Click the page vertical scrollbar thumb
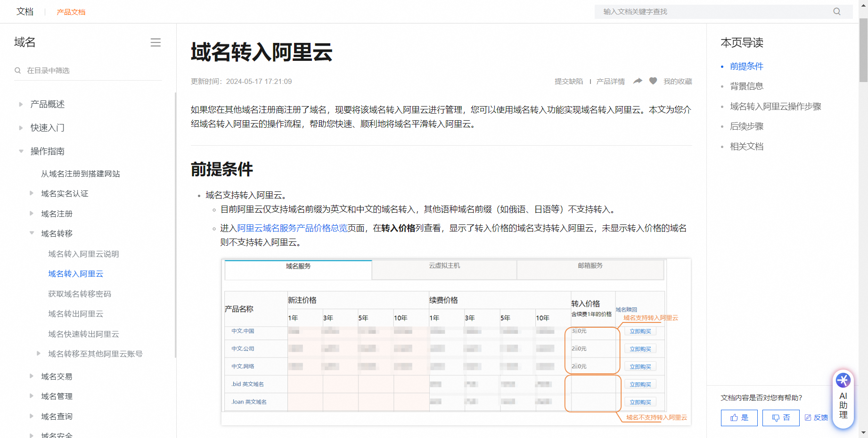The image size is (868, 438). [x=863, y=50]
